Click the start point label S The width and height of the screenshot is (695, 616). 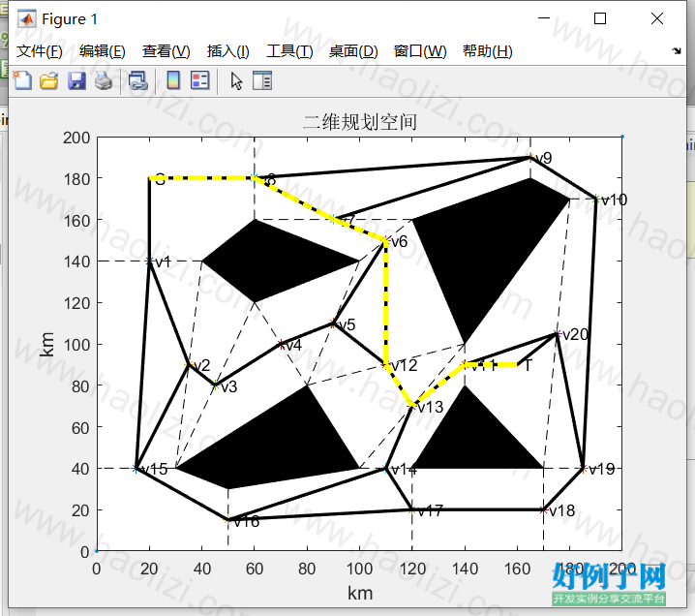[x=161, y=179]
